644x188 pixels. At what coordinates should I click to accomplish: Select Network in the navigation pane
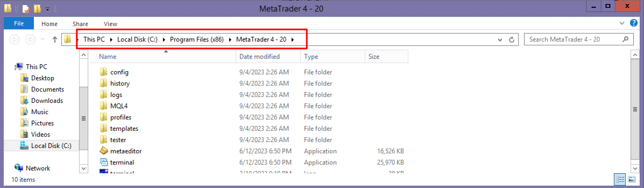(x=38, y=168)
